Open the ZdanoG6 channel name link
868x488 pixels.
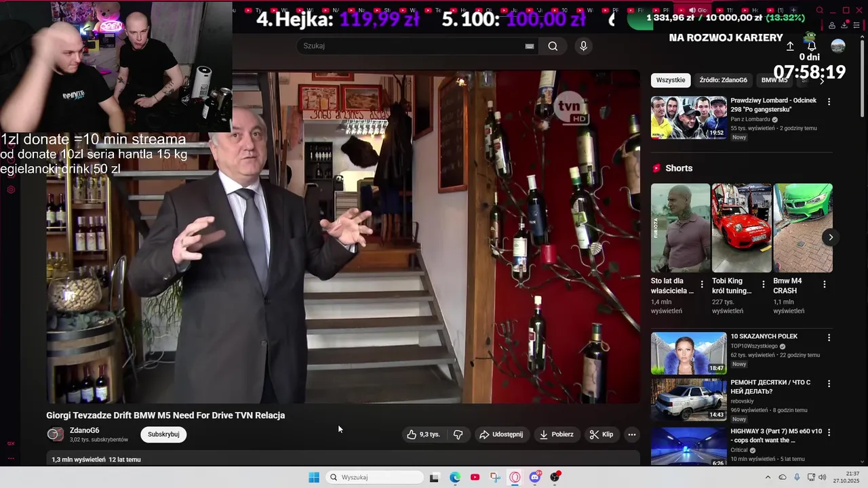click(85, 430)
